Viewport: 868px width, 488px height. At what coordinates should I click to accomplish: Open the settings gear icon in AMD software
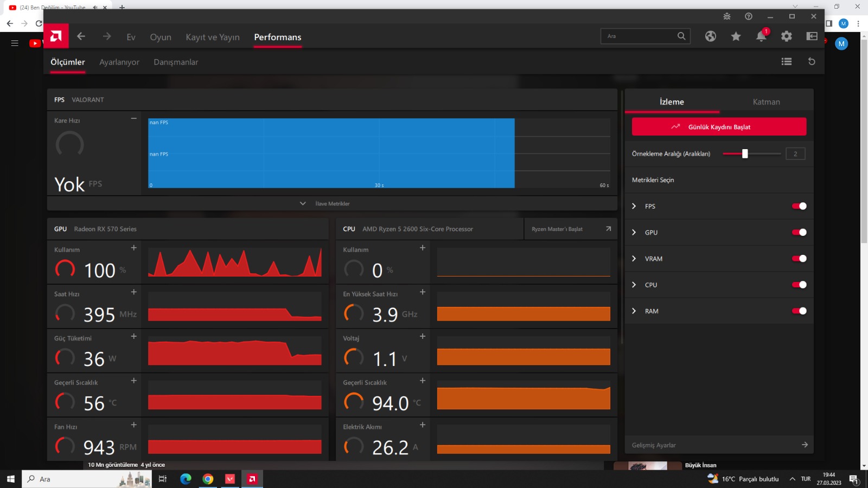click(787, 36)
